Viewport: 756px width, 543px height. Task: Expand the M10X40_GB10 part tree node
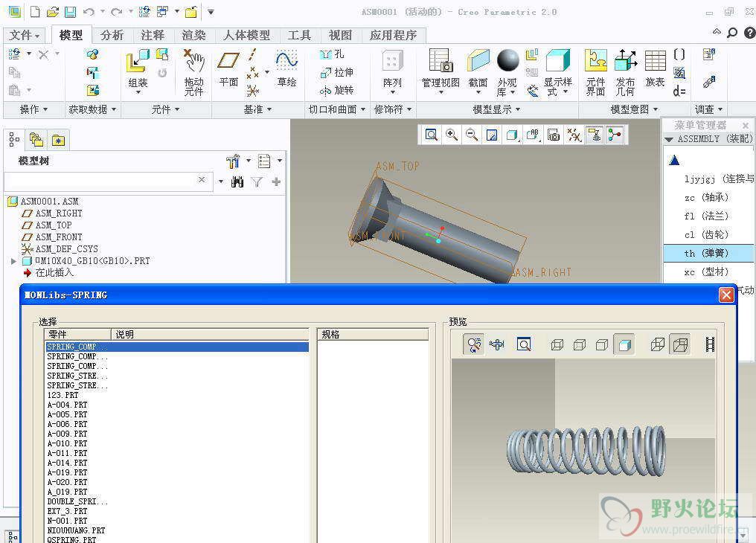(13, 261)
